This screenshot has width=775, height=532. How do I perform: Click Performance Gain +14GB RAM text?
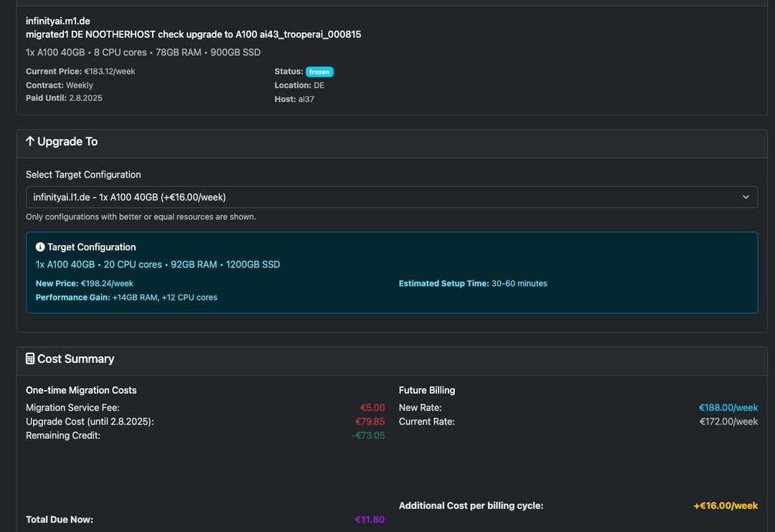tap(126, 298)
